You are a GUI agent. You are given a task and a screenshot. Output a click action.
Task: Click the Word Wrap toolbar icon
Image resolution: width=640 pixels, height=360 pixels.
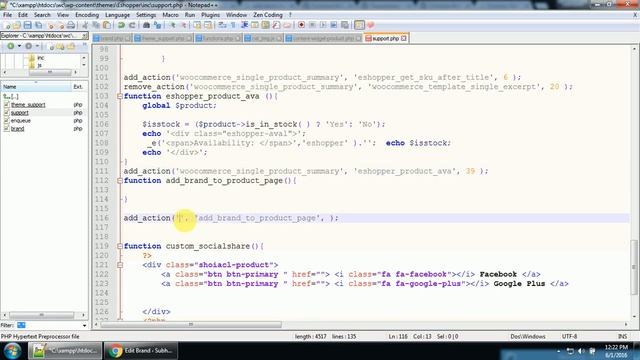pyautogui.click(x=222, y=25)
